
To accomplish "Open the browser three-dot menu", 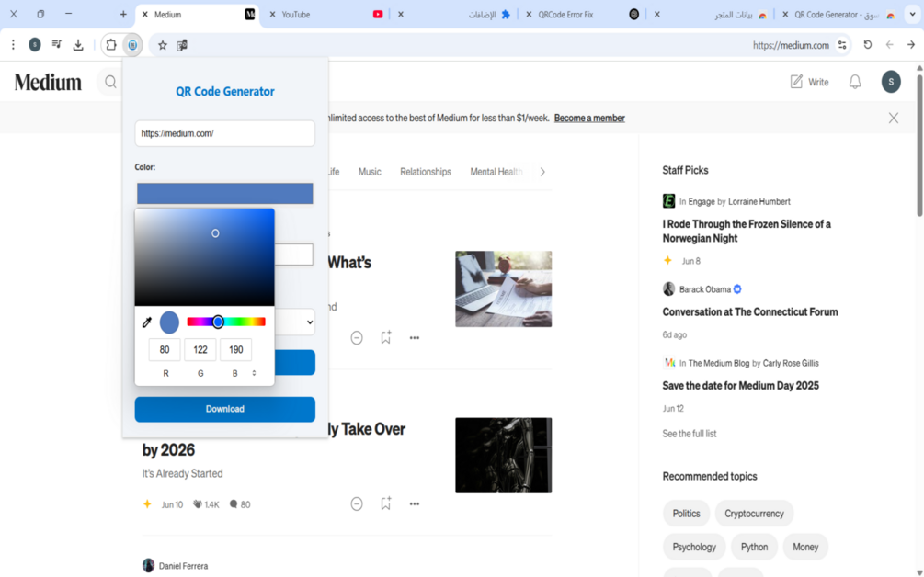I will tap(13, 45).
